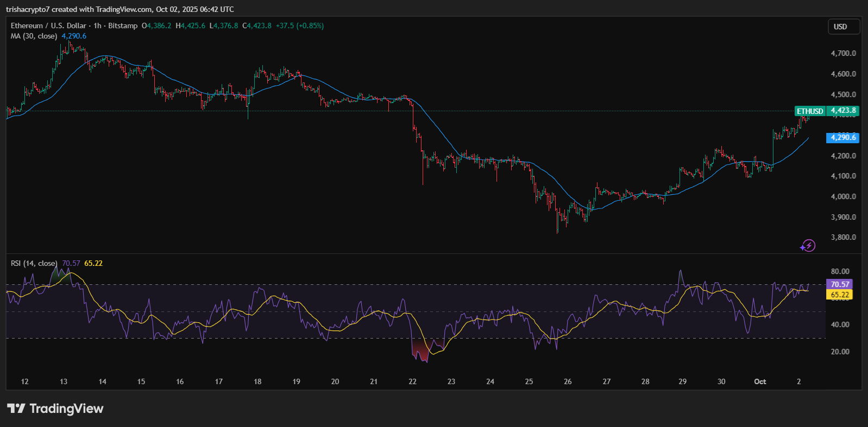Click the green ETHUSD symbol label
This screenshot has height=427, width=868.
pos(809,111)
